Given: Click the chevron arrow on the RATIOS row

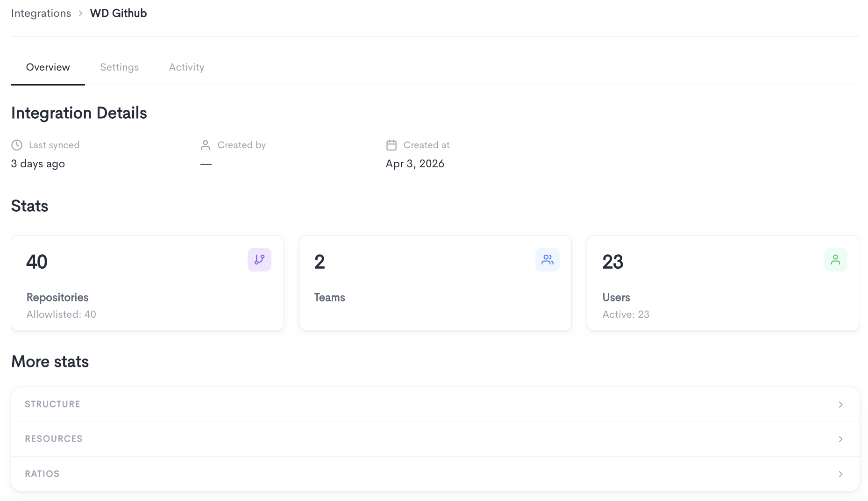Looking at the screenshot, I should (x=840, y=474).
